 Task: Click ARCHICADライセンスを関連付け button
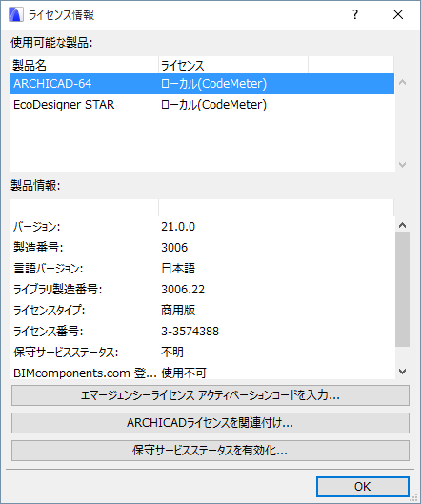tap(210, 423)
